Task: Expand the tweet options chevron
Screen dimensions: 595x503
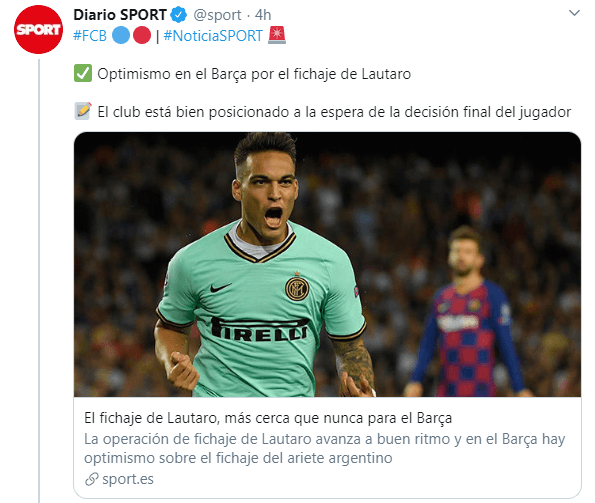Action: (575, 13)
